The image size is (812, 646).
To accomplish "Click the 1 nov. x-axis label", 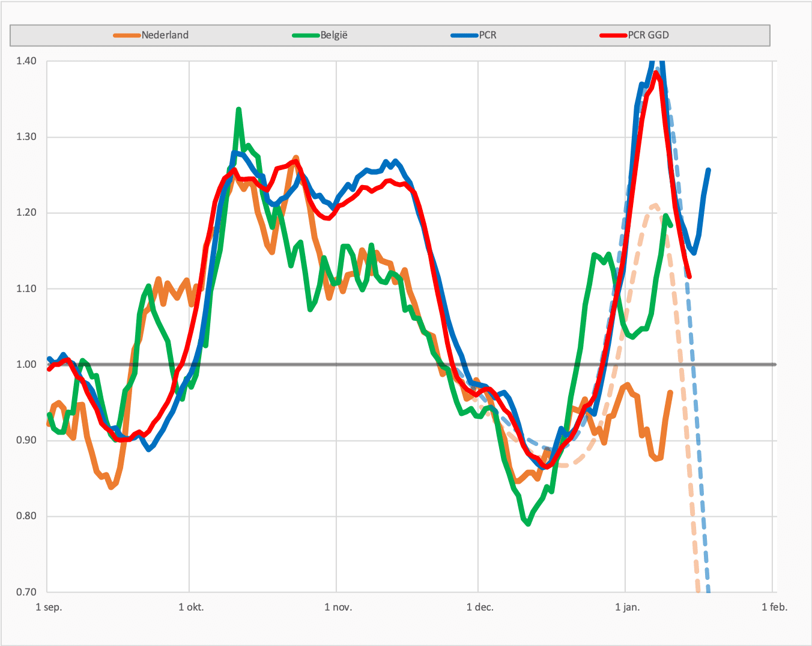I will (338, 607).
